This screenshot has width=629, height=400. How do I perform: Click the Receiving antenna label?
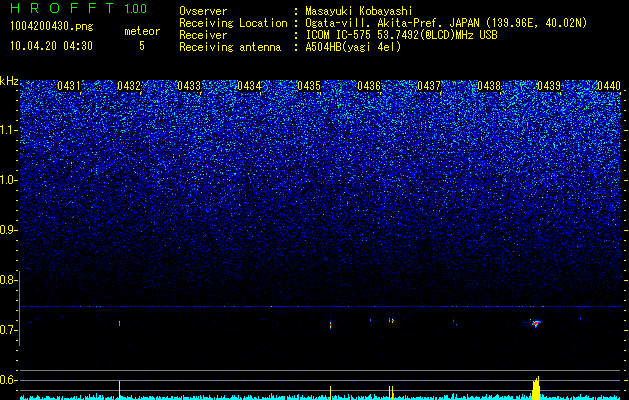click(x=230, y=47)
